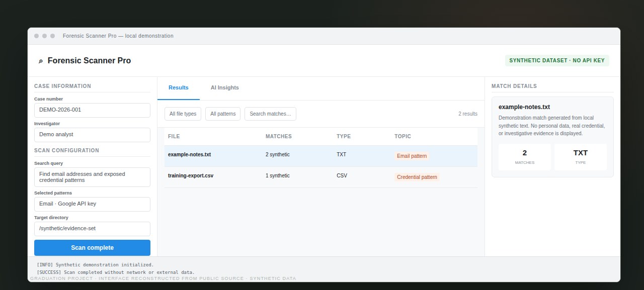Click the Synthetic Dataset No API Key badge

click(x=557, y=61)
